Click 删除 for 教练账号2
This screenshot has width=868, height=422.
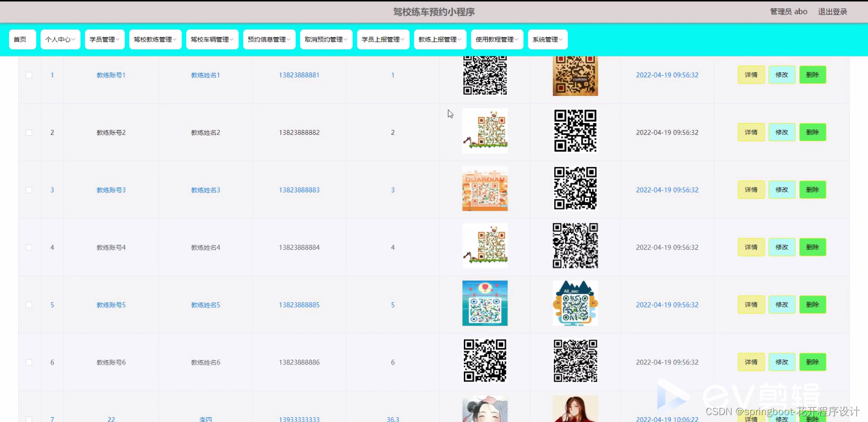(x=813, y=132)
